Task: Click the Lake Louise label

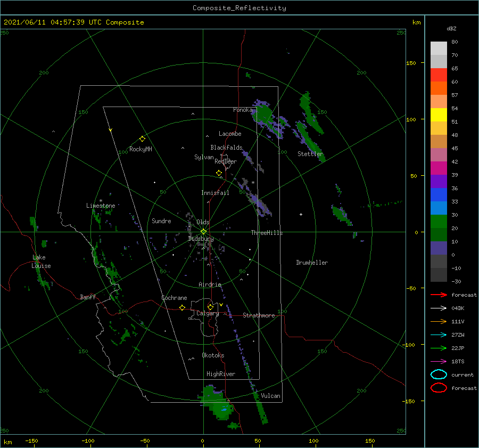Action: [41, 262]
